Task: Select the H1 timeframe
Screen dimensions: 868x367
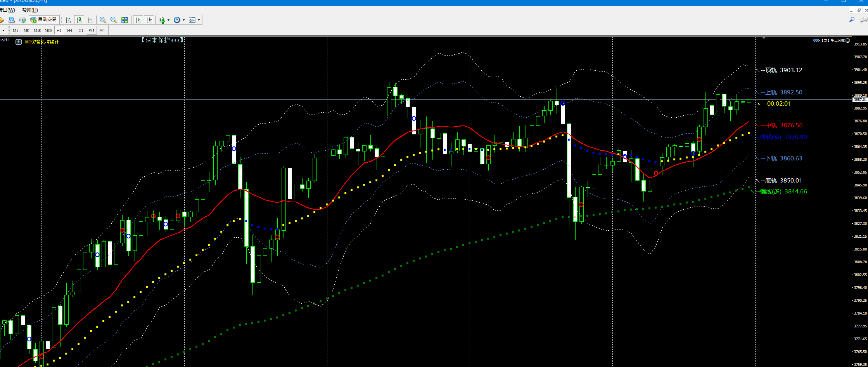Action: pyautogui.click(x=59, y=30)
